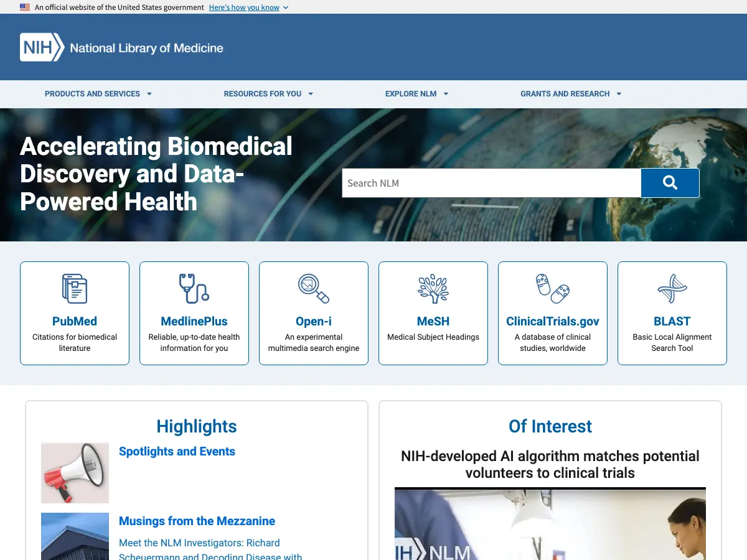Image resolution: width=747 pixels, height=560 pixels.
Task: Click the BLAST DNA helix icon
Action: click(x=672, y=289)
